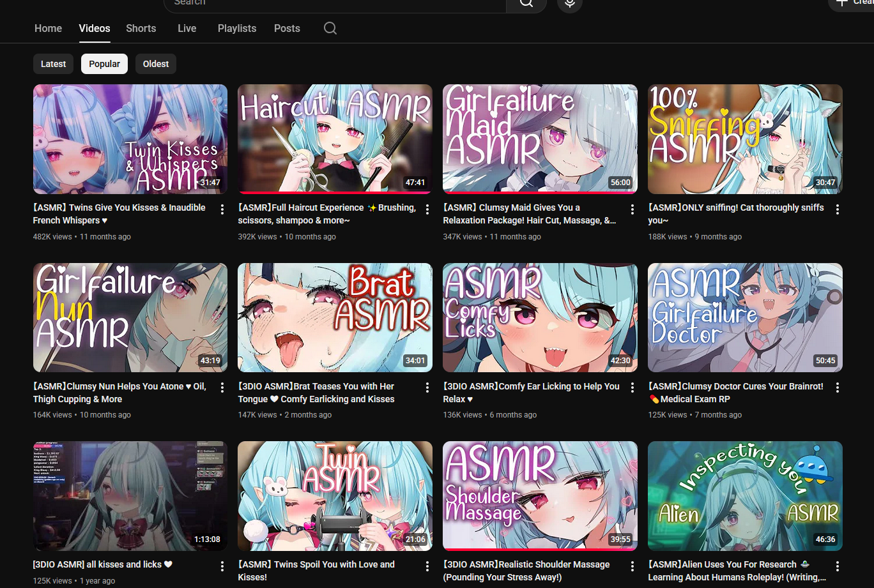Open three-dot menu for Full Haircut Experience video
This screenshot has height=588, width=874.
pos(427,209)
